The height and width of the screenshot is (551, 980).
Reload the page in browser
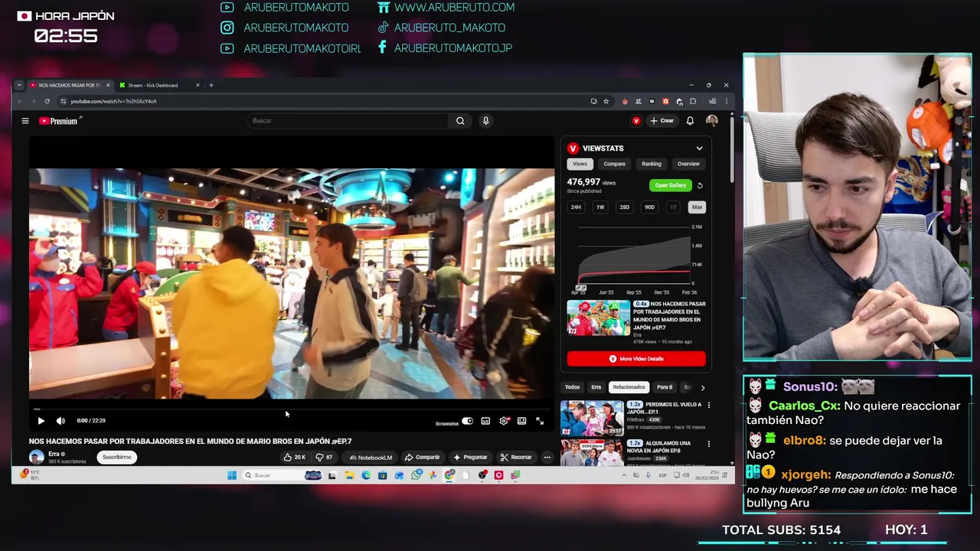47,101
